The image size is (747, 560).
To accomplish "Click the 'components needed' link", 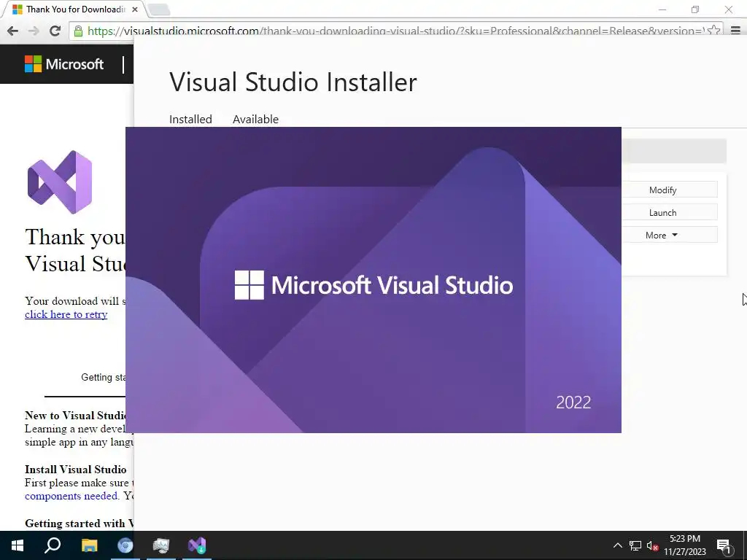I will point(71,496).
